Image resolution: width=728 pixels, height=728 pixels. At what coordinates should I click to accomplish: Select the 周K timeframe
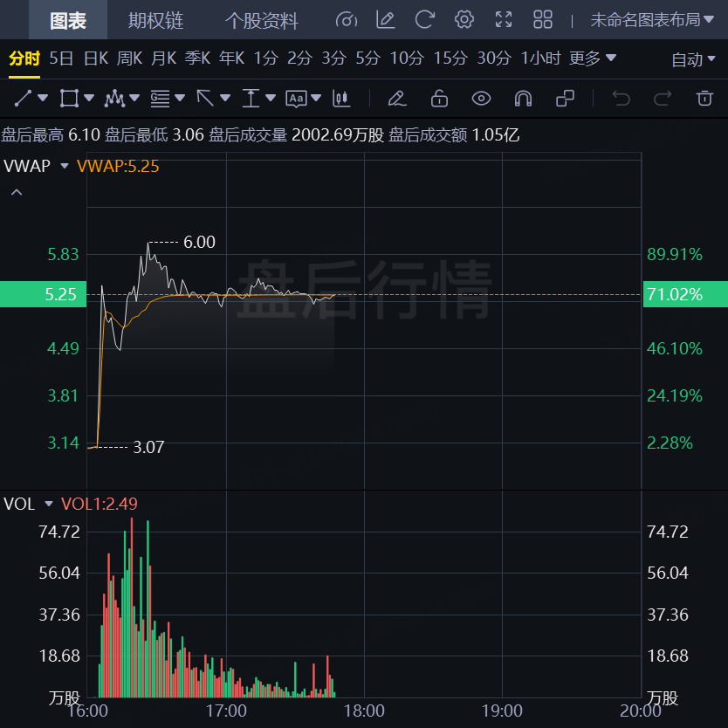[129, 58]
